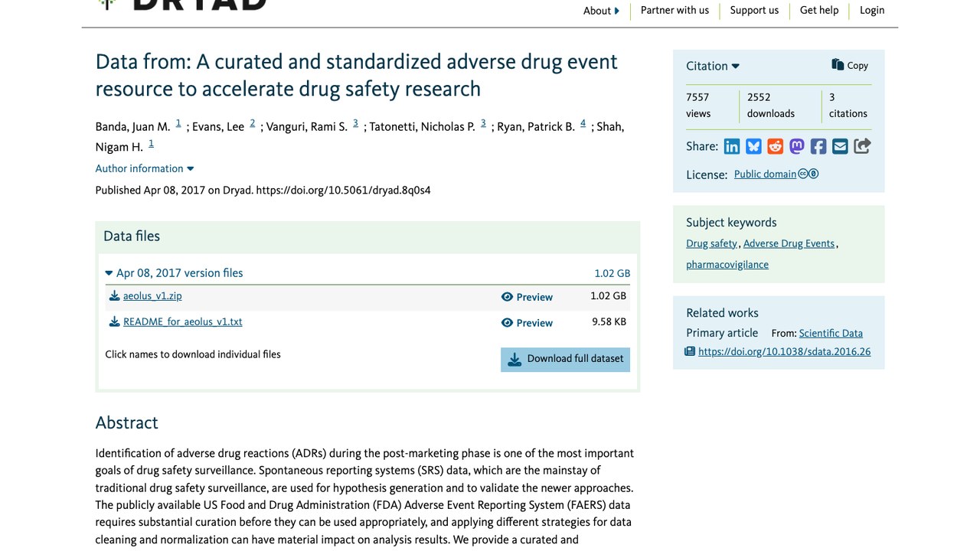Open Support us page

(754, 10)
